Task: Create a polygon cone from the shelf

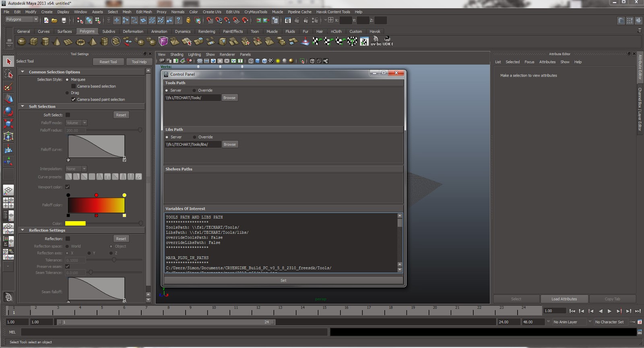Action: pos(57,41)
